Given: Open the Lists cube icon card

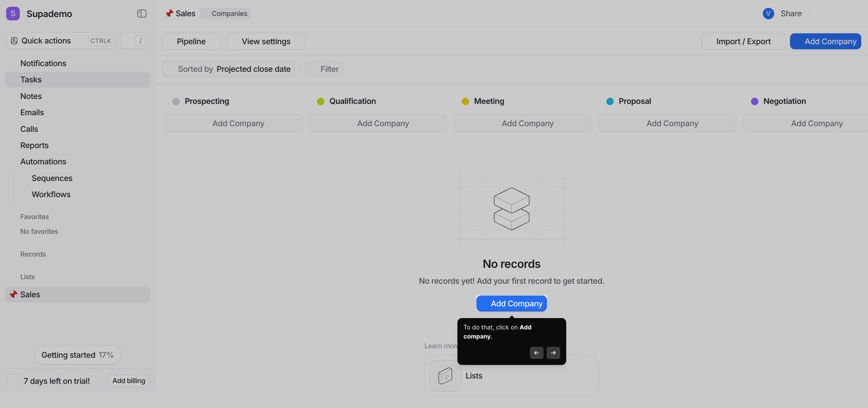Looking at the screenshot, I should (x=445, y=376).
